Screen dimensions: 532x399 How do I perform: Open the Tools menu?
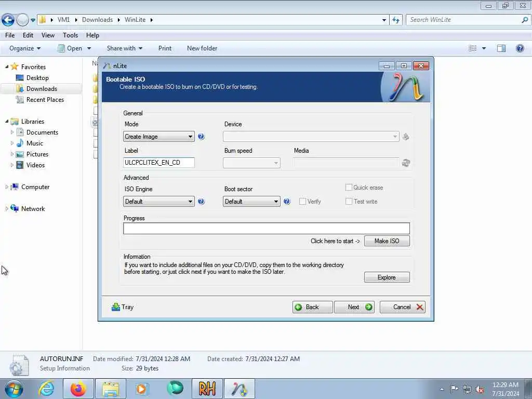[x=70, y=35]
